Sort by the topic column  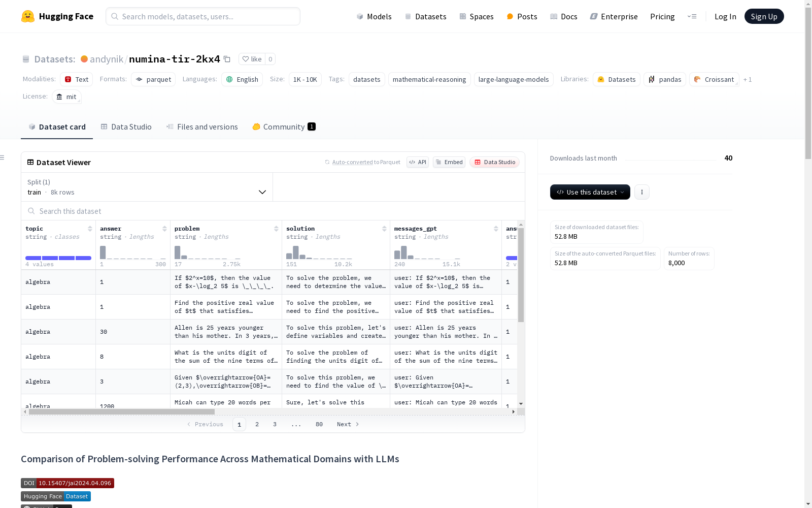tap(90, 229)
